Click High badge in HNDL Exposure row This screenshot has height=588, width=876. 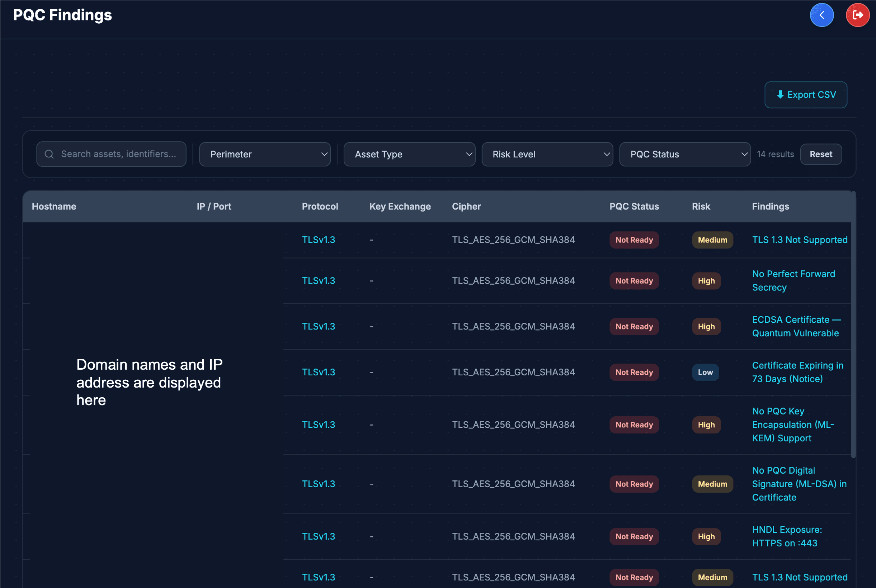706,537
